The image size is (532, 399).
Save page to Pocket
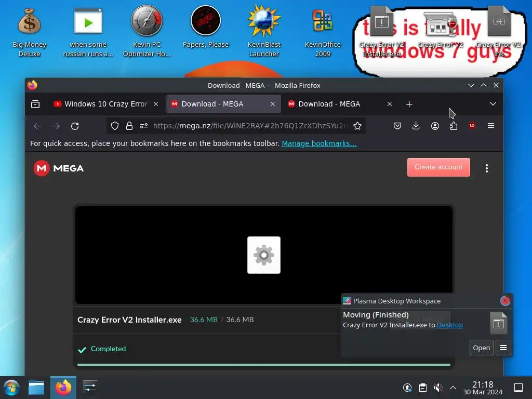point(397,126)
